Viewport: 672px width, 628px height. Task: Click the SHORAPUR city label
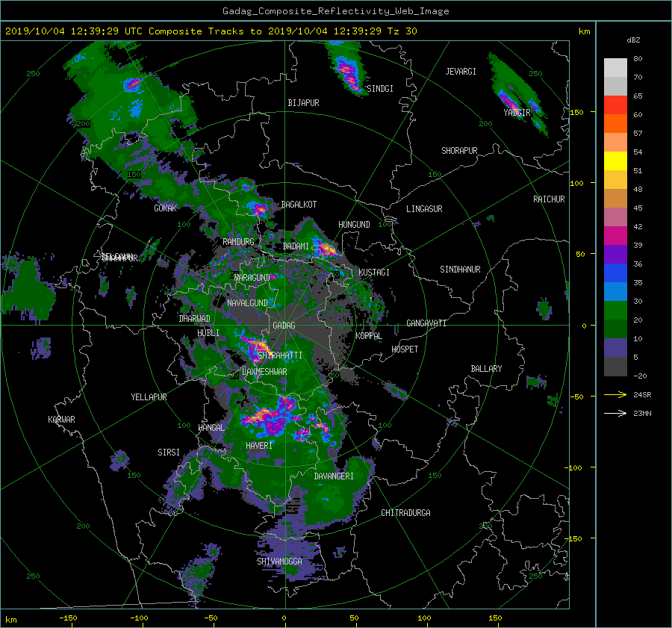pos(459,151)
